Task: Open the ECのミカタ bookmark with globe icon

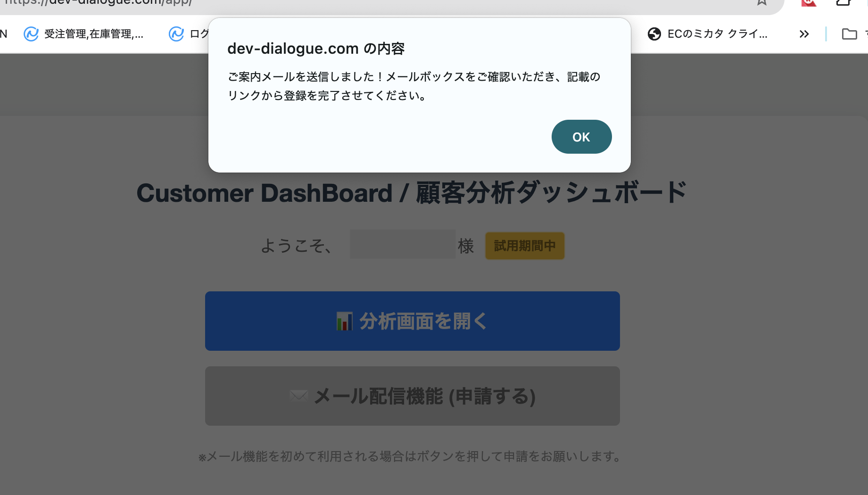Action: [708, 34]
